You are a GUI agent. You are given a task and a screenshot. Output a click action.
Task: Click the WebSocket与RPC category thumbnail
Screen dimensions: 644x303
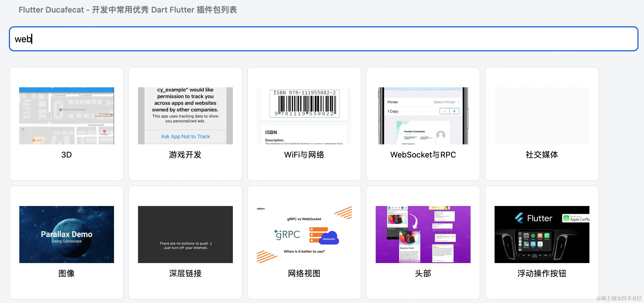[423, 116]
